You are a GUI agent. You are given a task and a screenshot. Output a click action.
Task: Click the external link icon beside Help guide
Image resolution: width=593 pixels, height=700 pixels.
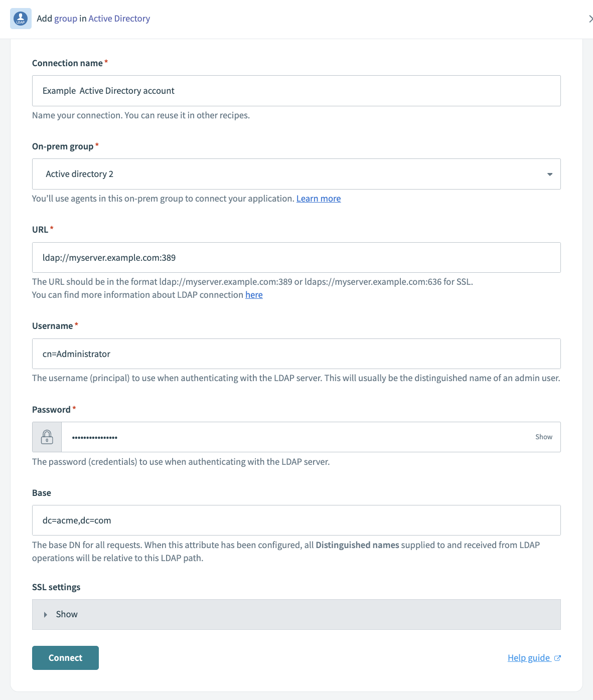(x=557, y=658)
